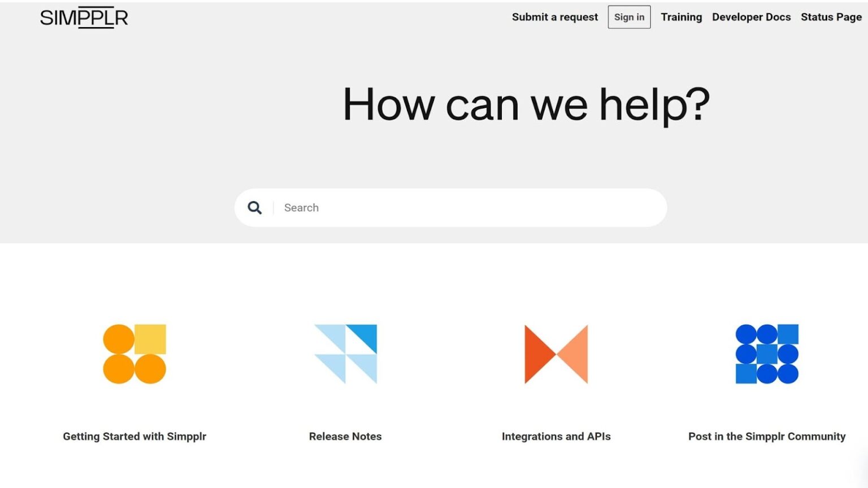This screenshot has width=868, height=488.
Task: Click the yellow square in Getting Started icon
Action: tap(150, 339)
